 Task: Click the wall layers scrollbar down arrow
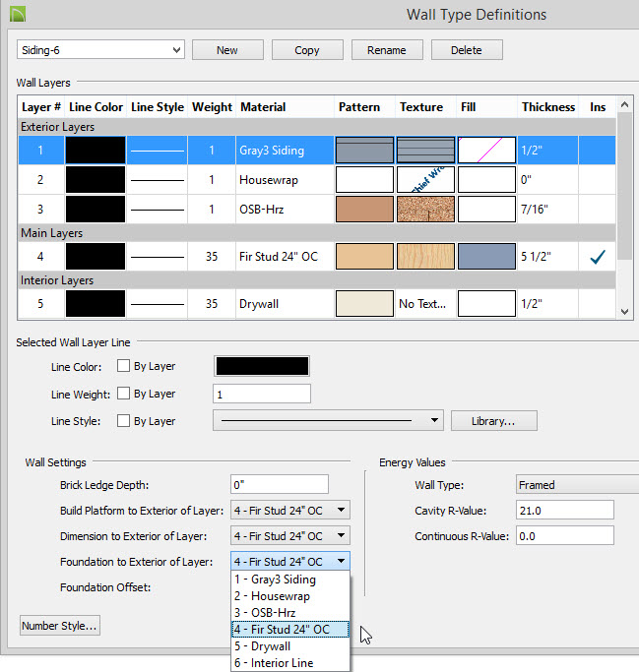[x=625, y=312]
